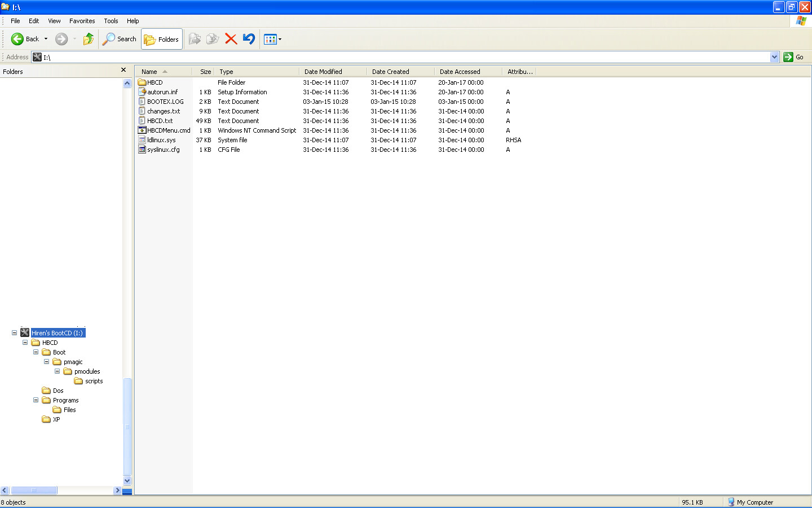Click the horizontal scroll-left arrow in Folders pane
This screenshot has height=508, width=812.
pyautogui.click(x=5, y=491)
